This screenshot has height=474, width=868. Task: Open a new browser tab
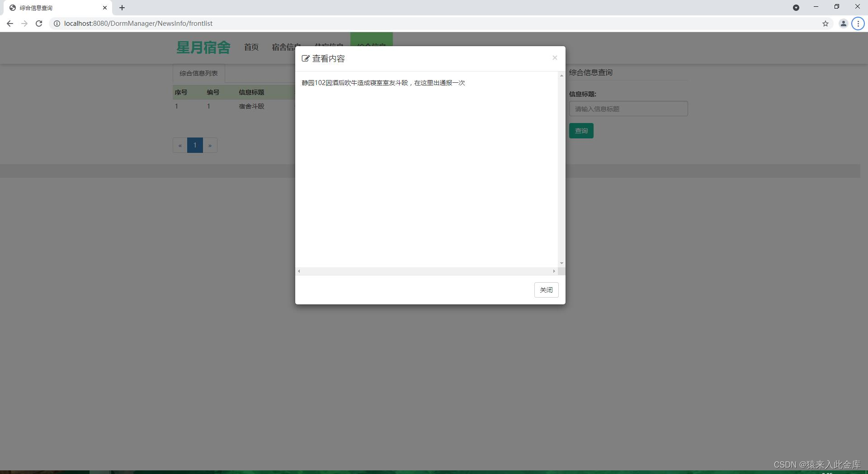pyautogui.click(x=122, y=8)
